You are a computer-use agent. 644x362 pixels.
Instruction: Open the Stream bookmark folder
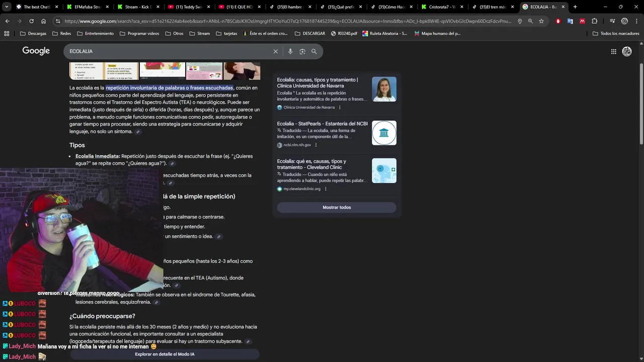[x=200, y=33]
